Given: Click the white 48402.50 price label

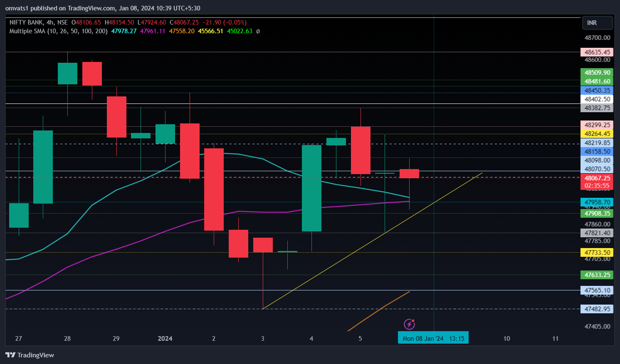Looking at the screenshot, I should [x=597, y=99].
